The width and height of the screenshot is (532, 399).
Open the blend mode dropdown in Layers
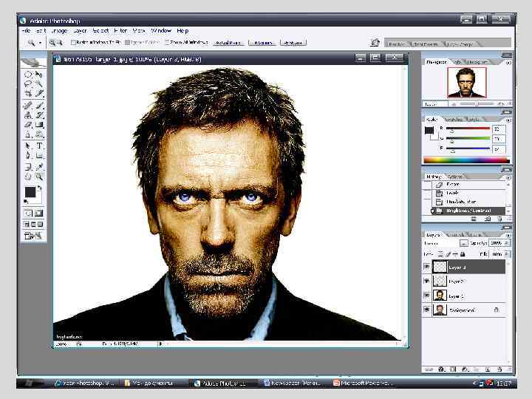[x=463, y=243]
